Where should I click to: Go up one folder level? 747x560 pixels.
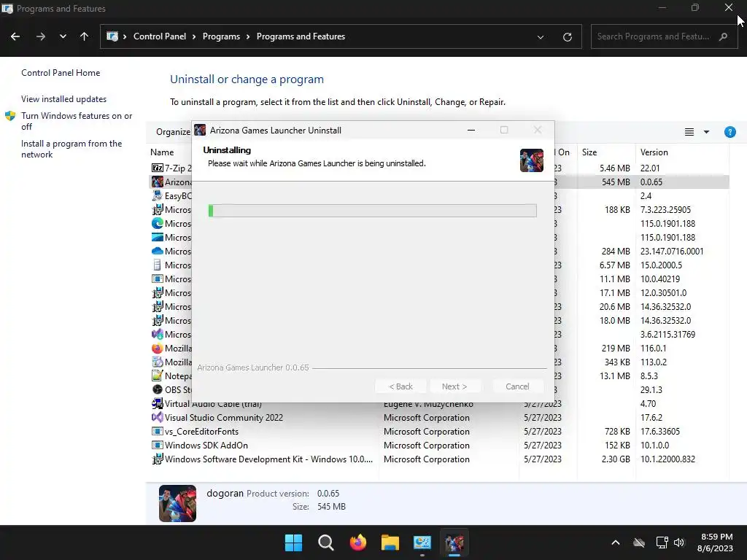tap(85, 36)
